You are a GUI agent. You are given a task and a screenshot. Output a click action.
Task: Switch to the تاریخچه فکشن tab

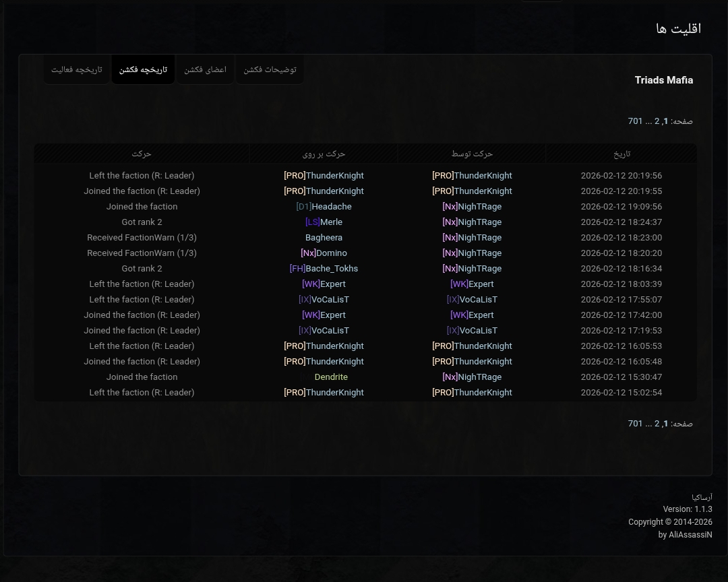[x=143, y=70]
